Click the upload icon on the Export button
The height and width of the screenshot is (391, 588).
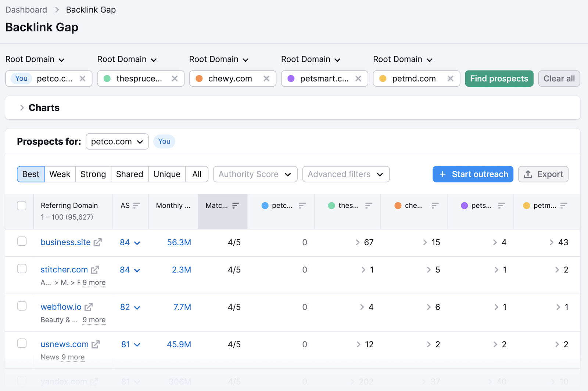tap(528, 174)
